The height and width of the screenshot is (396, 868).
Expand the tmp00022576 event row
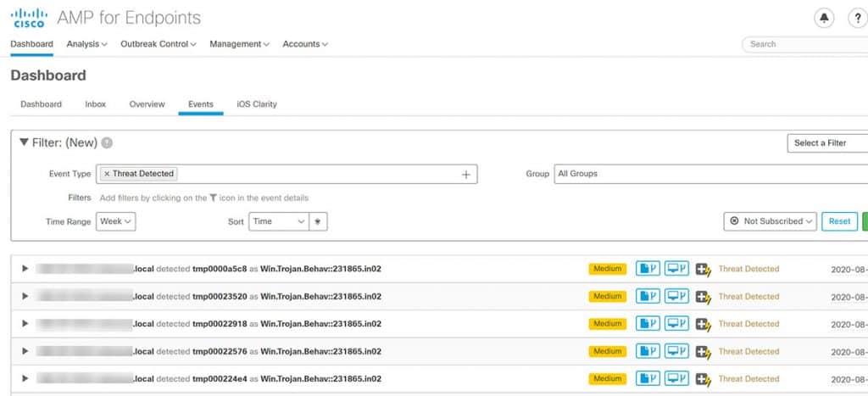tap(25, 351)
